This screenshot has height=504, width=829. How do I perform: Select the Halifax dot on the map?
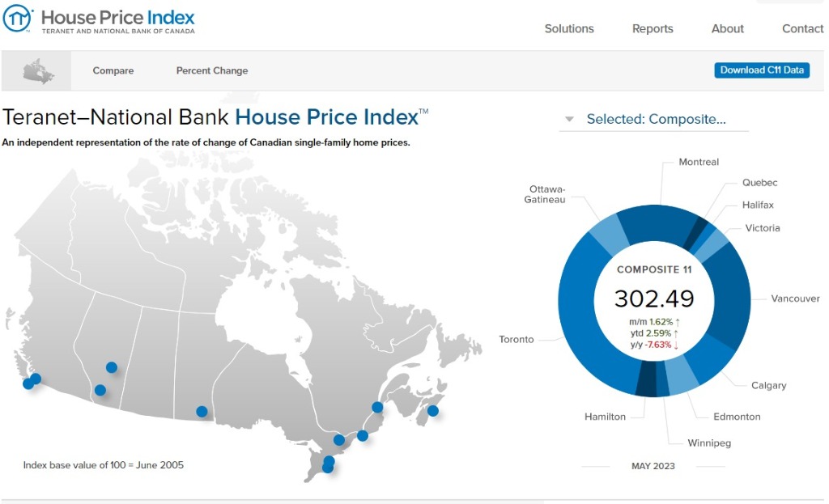433,410
